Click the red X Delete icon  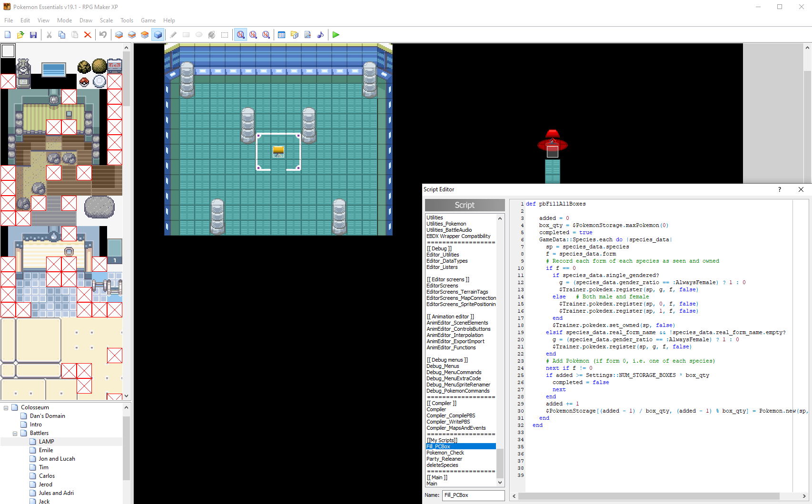88,35
